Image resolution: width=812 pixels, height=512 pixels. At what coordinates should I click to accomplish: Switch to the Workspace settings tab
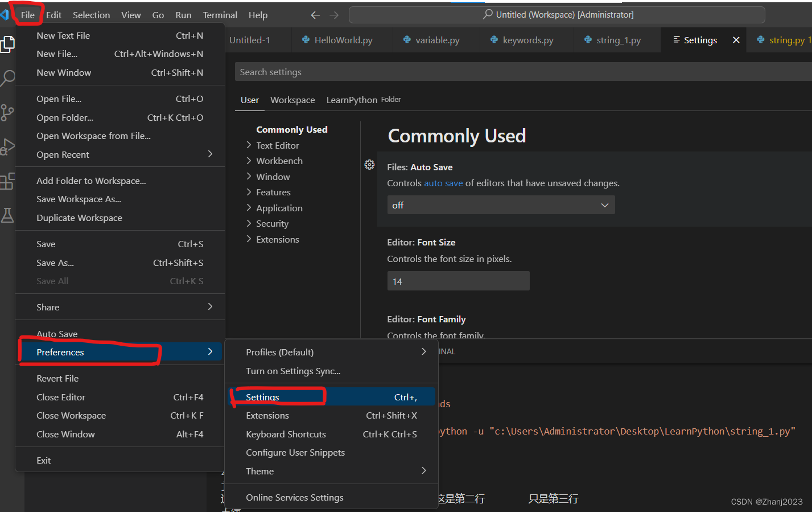click(x=292, y=100)
